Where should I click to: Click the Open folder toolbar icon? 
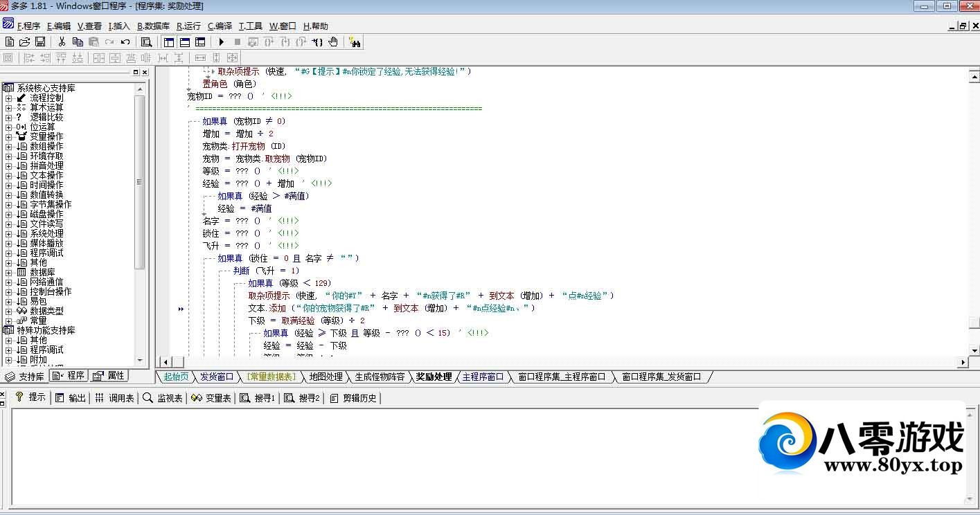tap(24, 42)
